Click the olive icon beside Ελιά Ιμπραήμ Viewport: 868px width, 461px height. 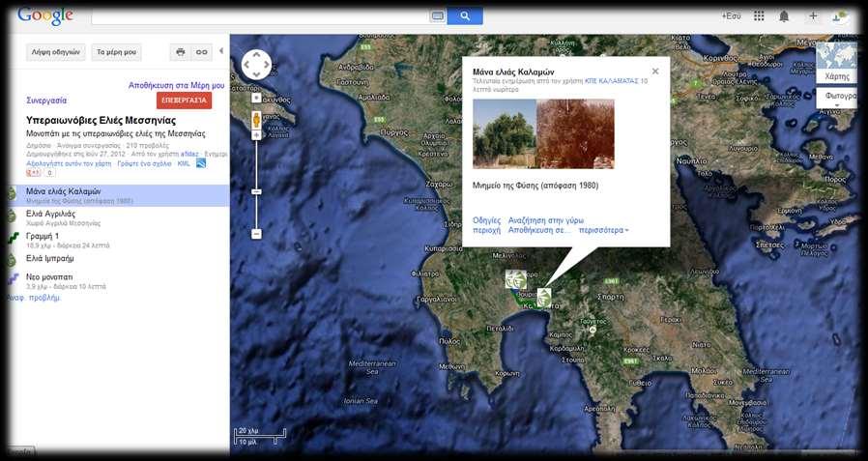[12, 260]
